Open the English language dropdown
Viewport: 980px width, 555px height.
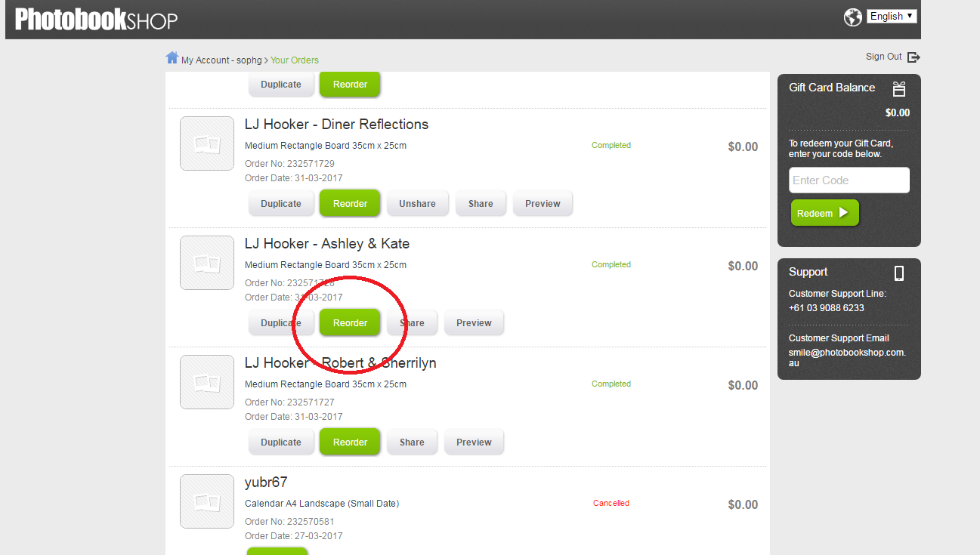(892, 16)
